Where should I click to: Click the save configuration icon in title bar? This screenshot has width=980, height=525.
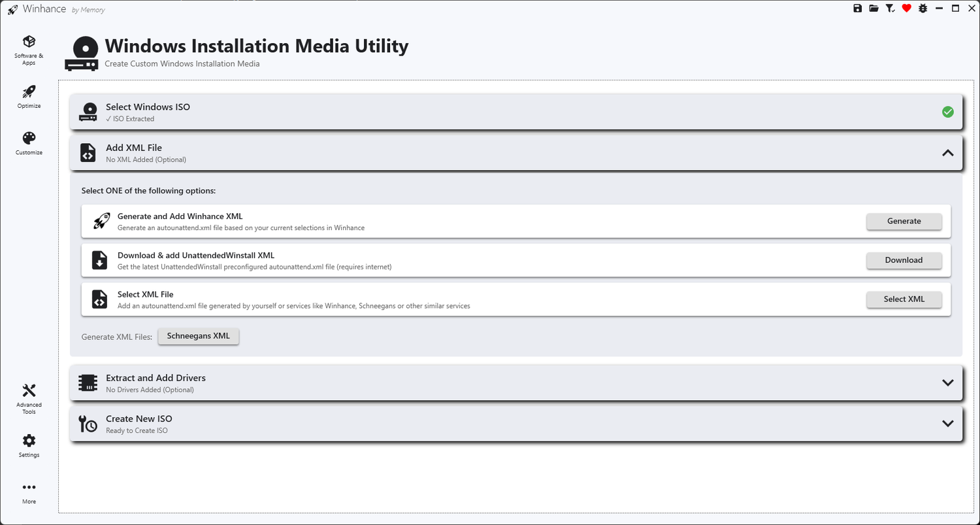coord(858,8)
